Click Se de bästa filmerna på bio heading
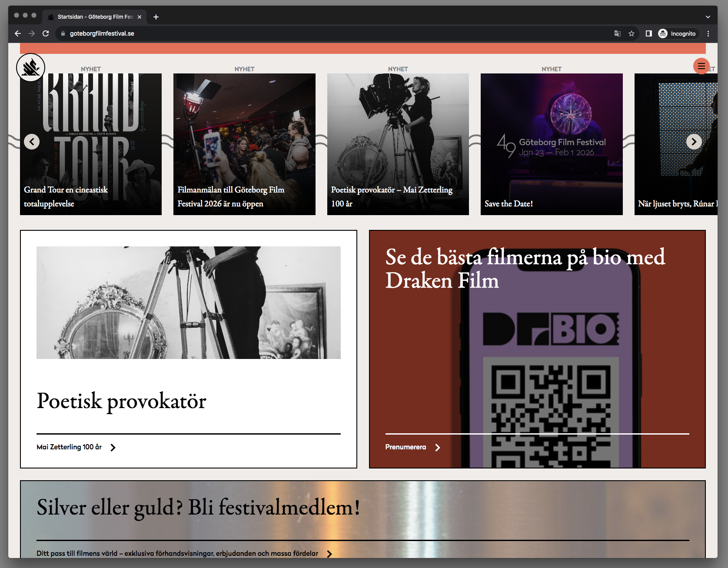The height and width of the screenshot is (568, 728). click(525, 269)
